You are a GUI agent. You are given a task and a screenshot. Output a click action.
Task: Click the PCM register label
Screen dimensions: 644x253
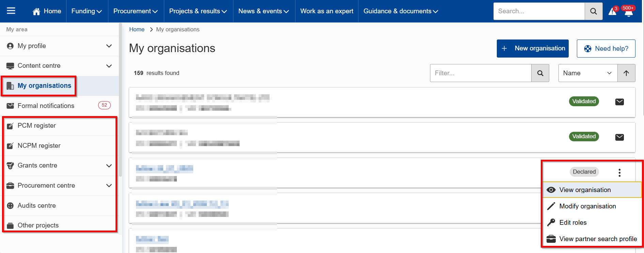pos(37,126)
